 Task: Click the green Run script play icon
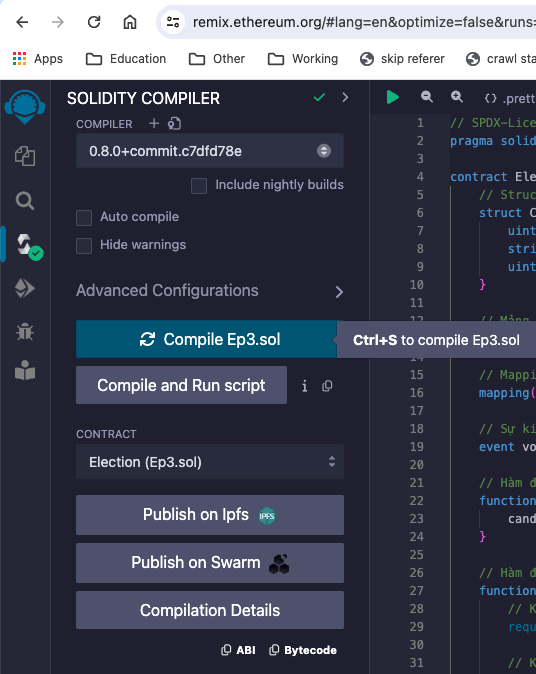coord(392,97)
